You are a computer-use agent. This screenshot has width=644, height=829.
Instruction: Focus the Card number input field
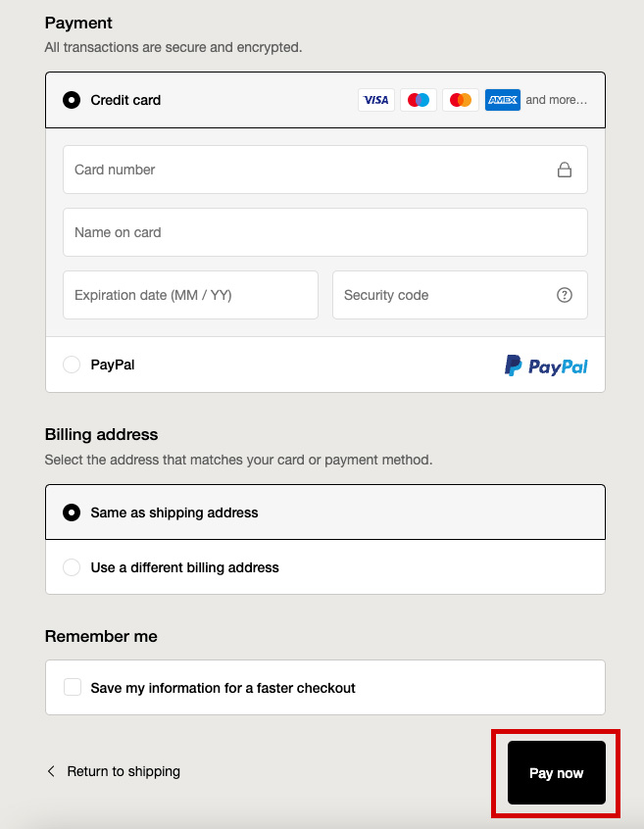tap(304, 170)
